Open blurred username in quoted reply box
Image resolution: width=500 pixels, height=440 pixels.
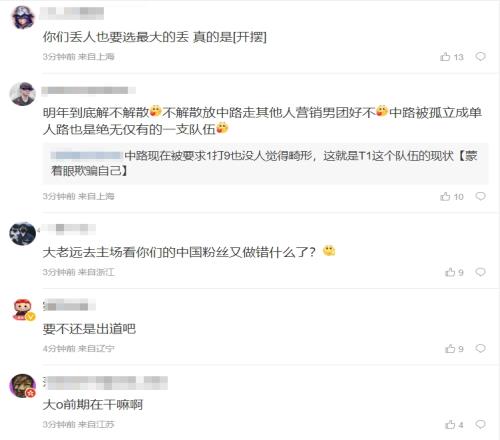(x=87, y=155)
